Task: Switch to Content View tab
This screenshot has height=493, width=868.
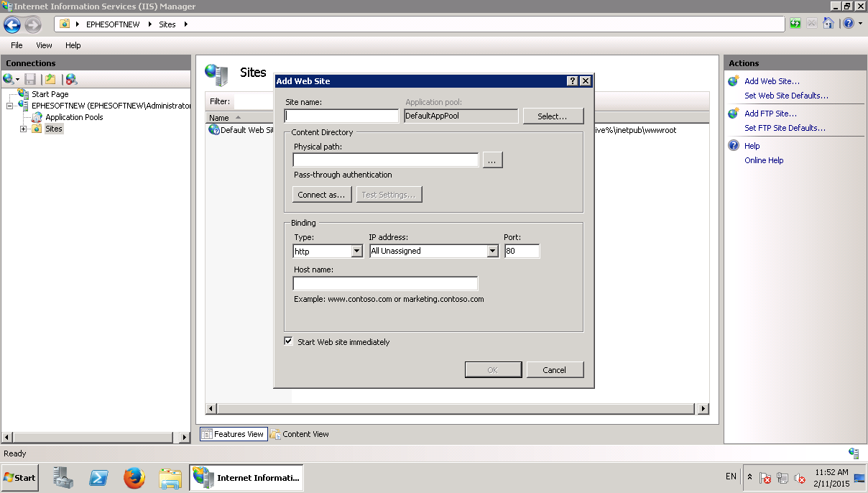Action: pyautogui.click(x=300, y=434)
